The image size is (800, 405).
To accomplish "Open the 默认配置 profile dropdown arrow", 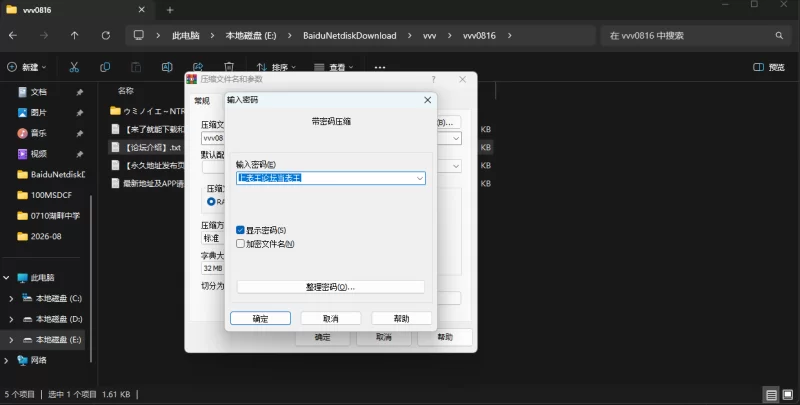I will coord(456,166).
